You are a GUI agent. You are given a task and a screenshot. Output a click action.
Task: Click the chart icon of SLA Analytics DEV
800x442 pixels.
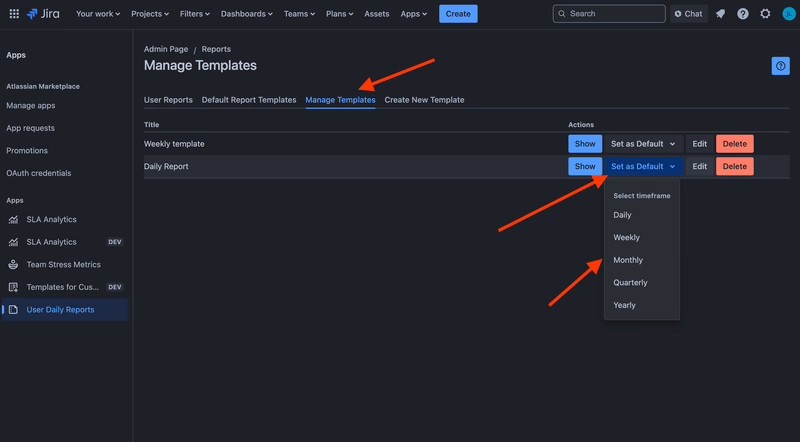pyautogui.click(x=13, y=242)
